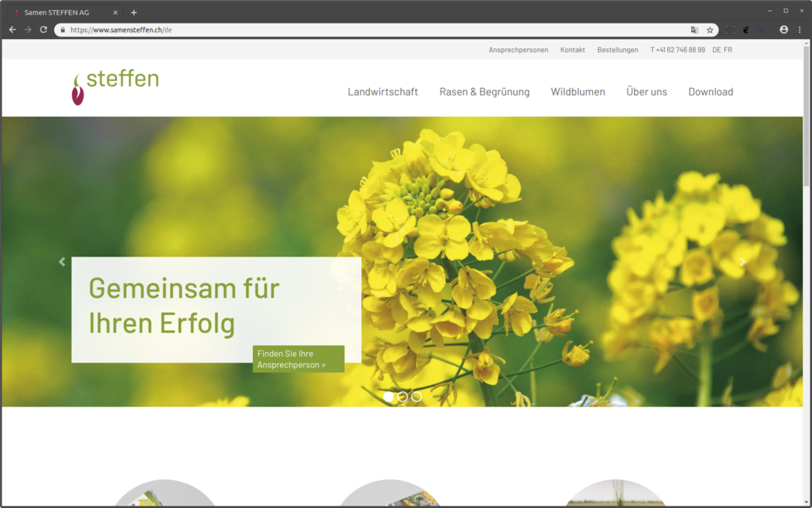Click the green-cornered screenshot extension icon
812x508 pixels.
(x=730, y=30)
